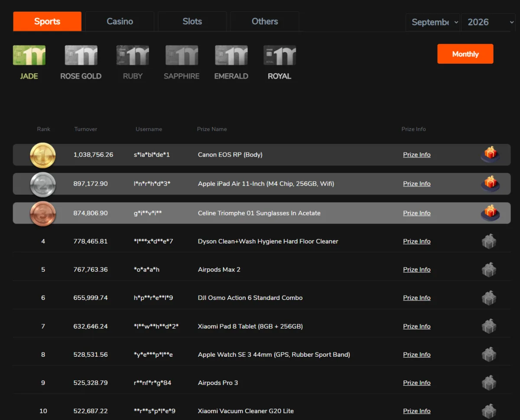Click username s*la*bl*de*1
This screenshot has height=420, width=520.
tap(152, 155)
